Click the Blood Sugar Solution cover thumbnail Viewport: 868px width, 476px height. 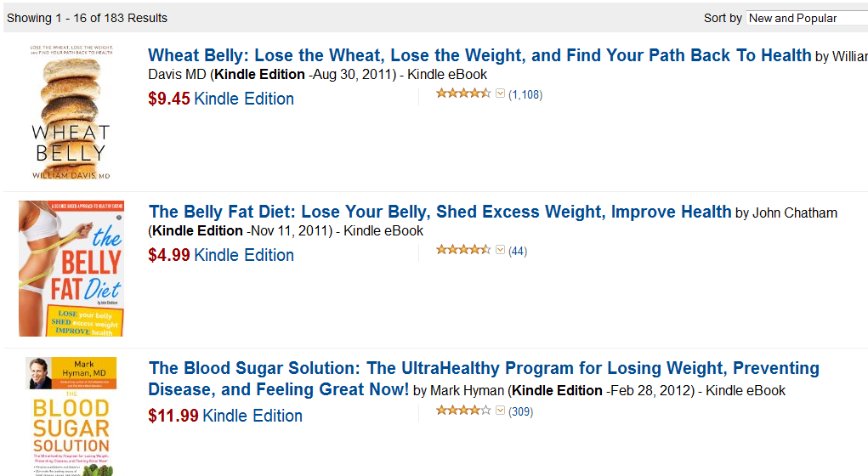[71, 416]
